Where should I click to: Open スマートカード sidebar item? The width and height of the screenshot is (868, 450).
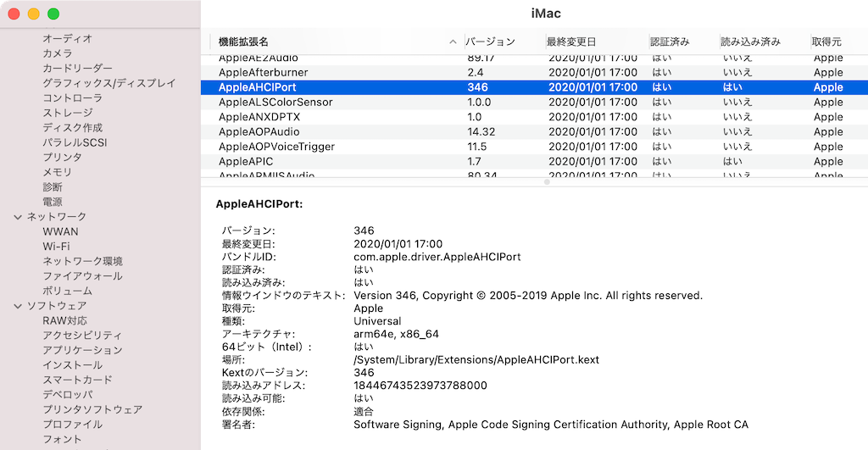[x=77, y=381]
